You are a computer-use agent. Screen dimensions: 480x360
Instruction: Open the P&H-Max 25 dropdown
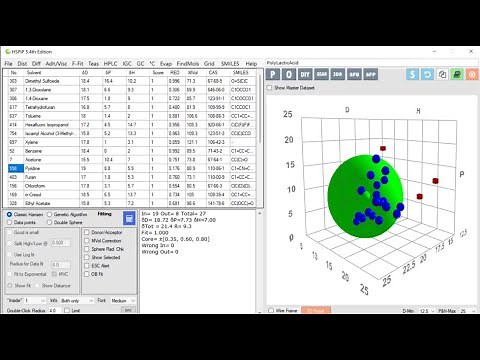[468, 311]
